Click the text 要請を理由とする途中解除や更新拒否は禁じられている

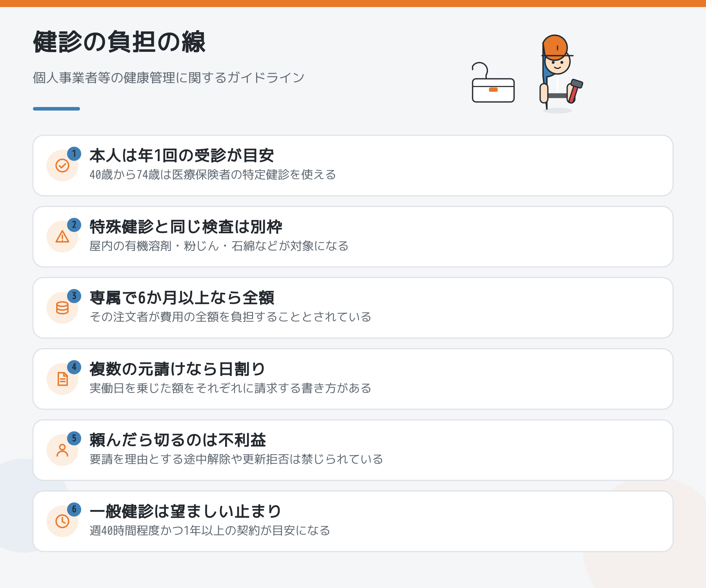click(237, 459)
